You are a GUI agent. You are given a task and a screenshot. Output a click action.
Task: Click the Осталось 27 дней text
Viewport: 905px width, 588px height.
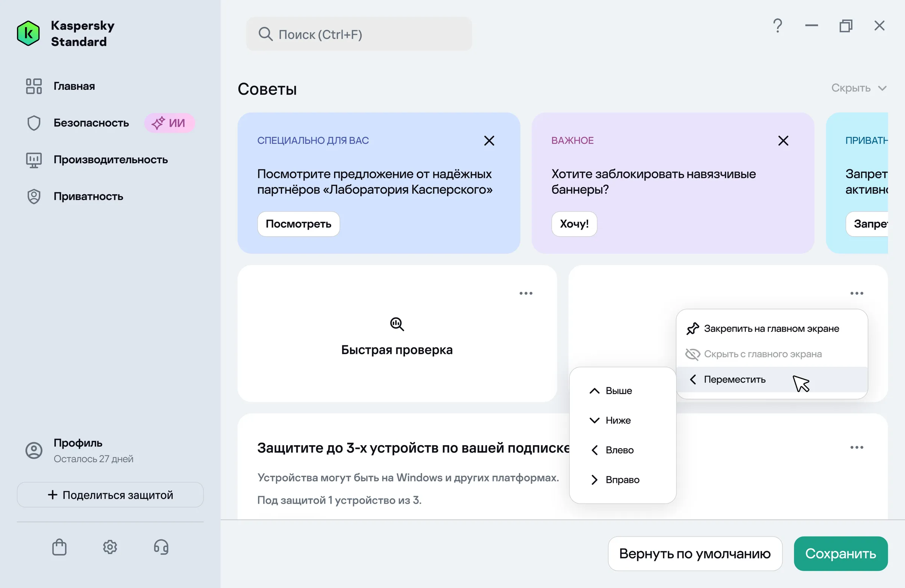click(x=94, y=459)
